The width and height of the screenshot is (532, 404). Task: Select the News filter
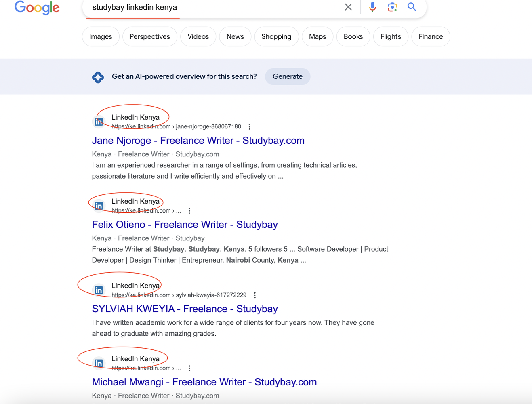(x=235, y=37)
